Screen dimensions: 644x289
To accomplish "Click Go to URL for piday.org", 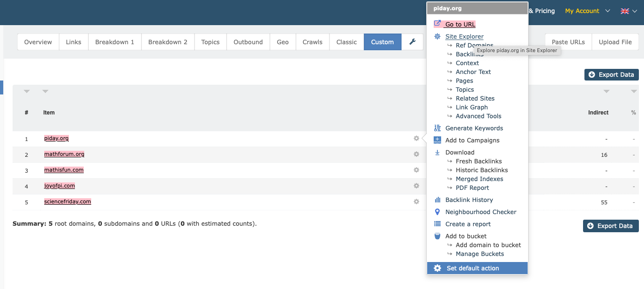I will [460, 24].
